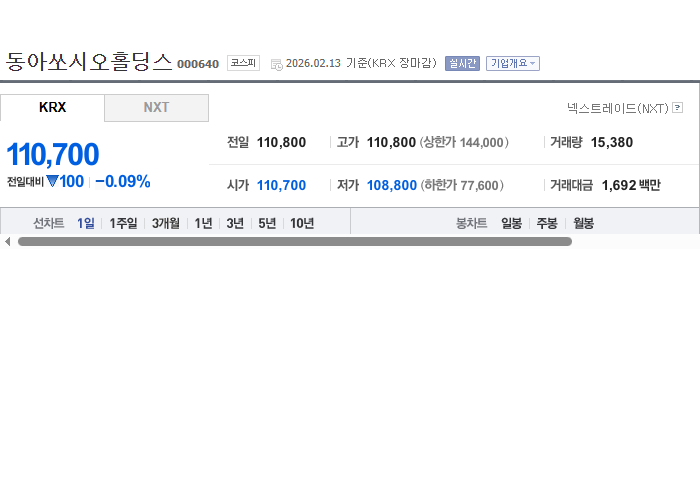Click the calendar clock icon beside the date

point(277,65)
